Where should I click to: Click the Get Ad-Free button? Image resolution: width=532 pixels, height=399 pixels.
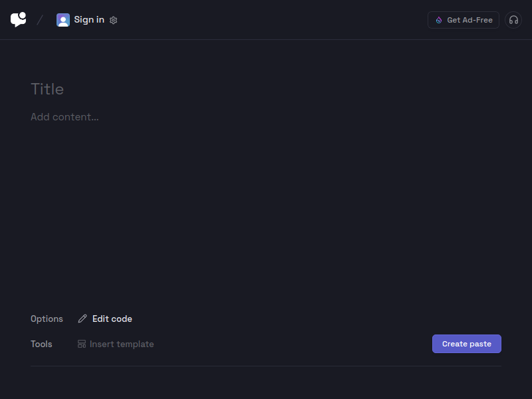(x=463, y=20)
